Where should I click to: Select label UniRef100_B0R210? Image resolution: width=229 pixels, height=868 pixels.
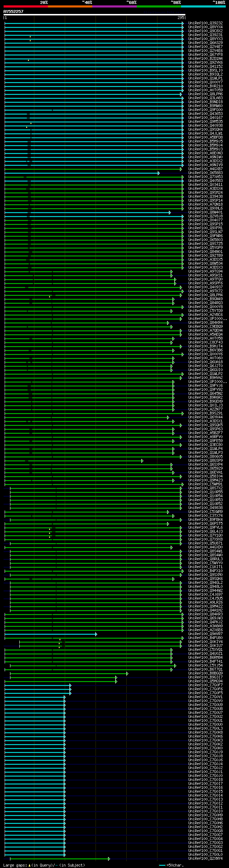(205, 86)
